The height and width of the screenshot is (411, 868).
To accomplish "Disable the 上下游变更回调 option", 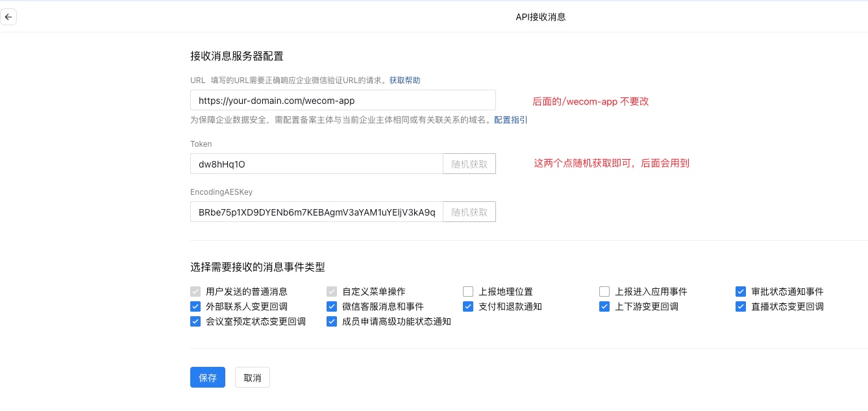I will click(604, 306).
